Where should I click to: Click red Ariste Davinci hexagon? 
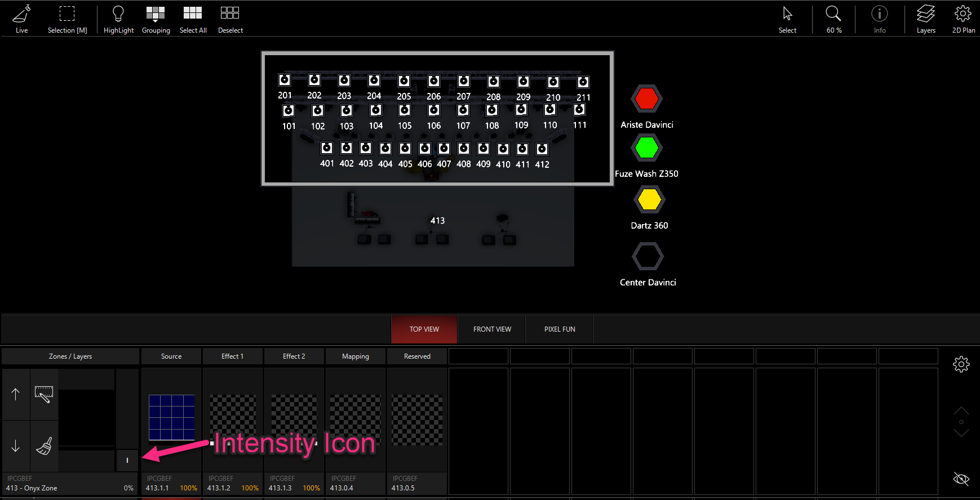pos(646,99)
